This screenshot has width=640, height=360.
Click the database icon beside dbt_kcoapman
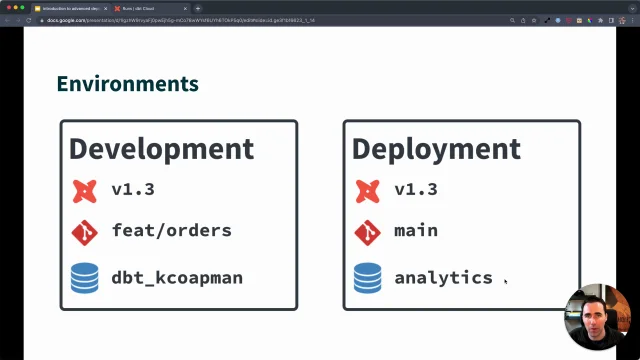84,278
